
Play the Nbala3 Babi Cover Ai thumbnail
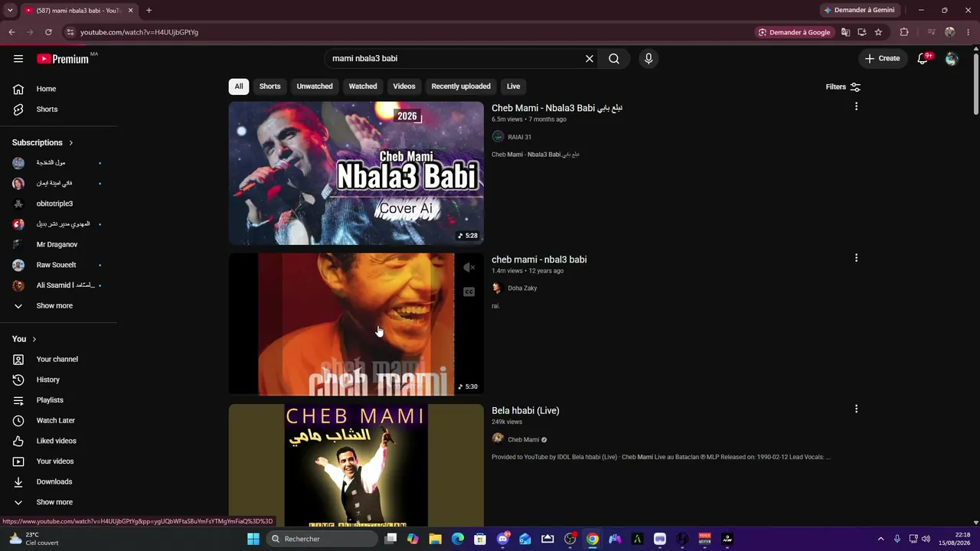356,173
